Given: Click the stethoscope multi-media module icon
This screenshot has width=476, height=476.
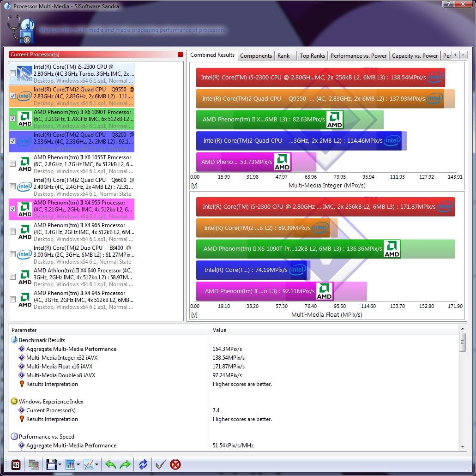Looking at the screenshot, I should coord(20,29).
